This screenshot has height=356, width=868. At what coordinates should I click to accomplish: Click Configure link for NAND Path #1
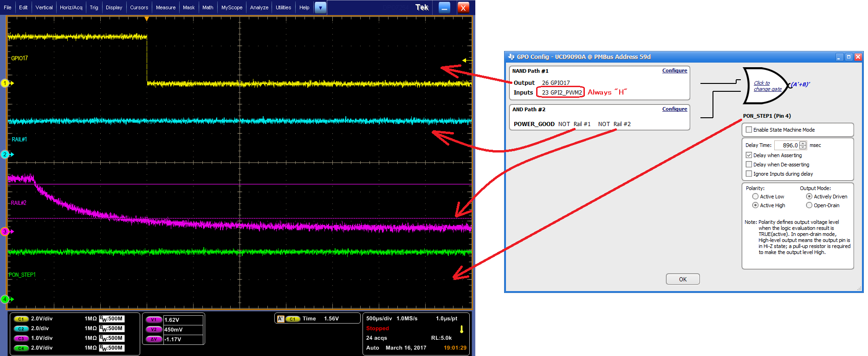point(674,70)
